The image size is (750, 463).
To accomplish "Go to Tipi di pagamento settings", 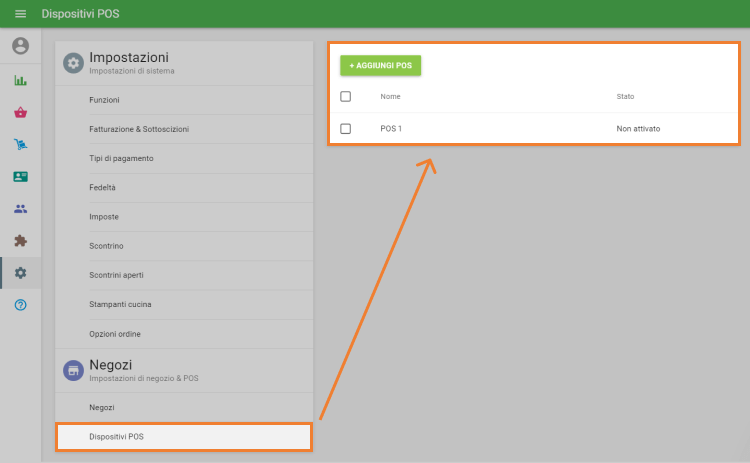I will tap(121, 158).
